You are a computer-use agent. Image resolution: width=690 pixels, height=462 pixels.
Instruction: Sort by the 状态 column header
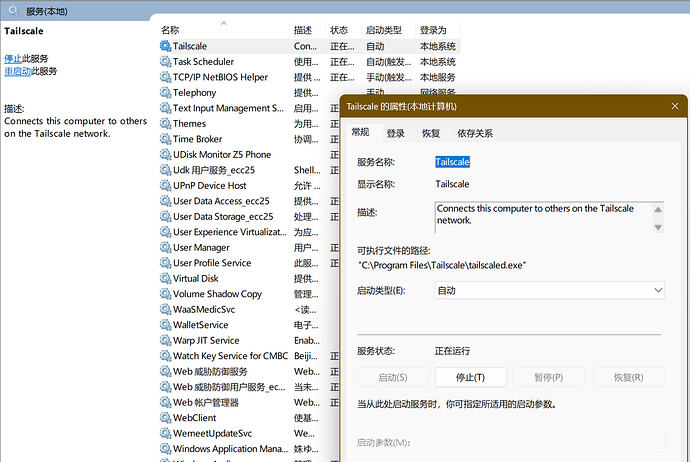(x=339, y=30)
